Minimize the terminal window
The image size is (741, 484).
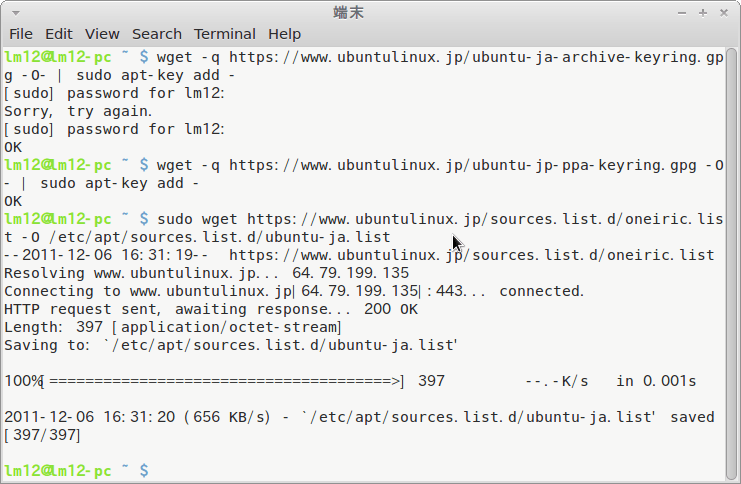pyautogui.click(x=681, y=13)
